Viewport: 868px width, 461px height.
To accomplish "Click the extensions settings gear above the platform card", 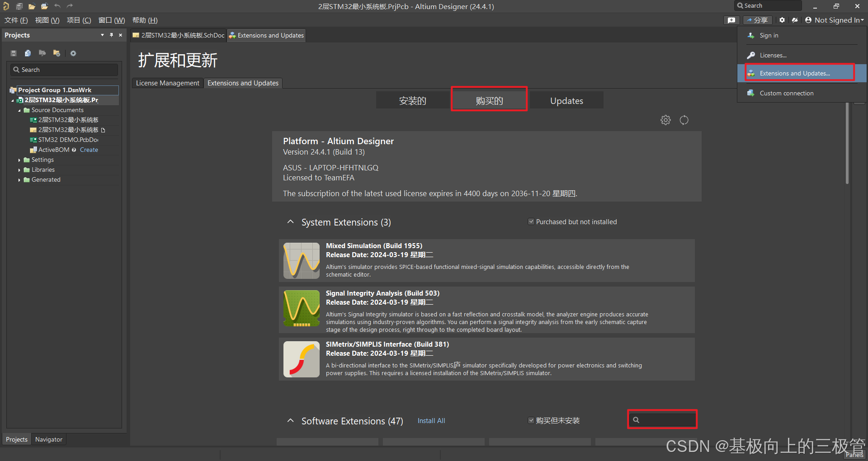I will pyautogui.click(x=665, y=120).
